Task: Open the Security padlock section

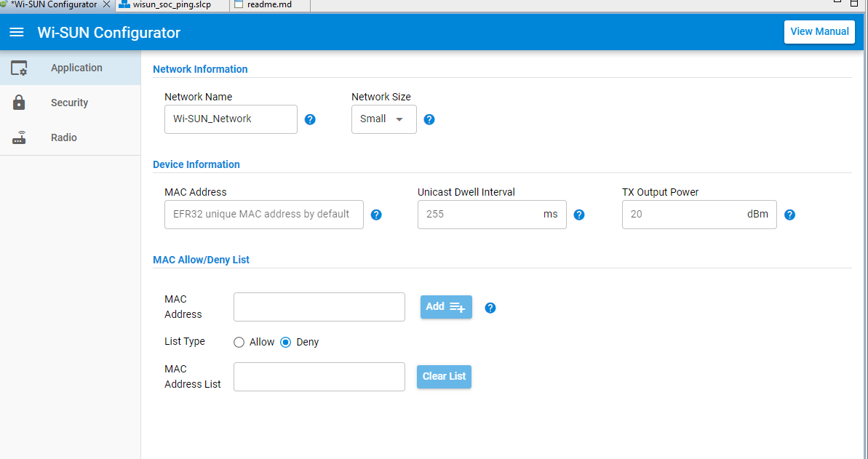Action: coord(19,103)
